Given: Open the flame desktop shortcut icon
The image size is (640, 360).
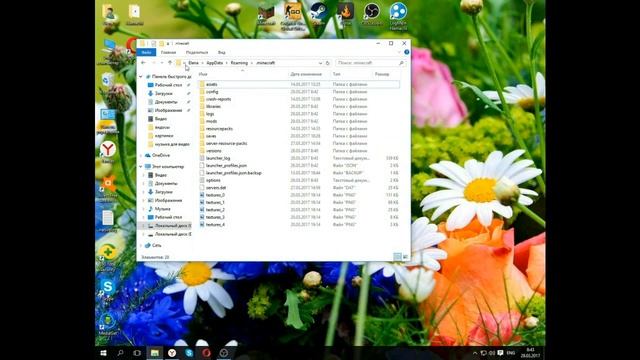Looking at the screenshot, I should 345,12.
